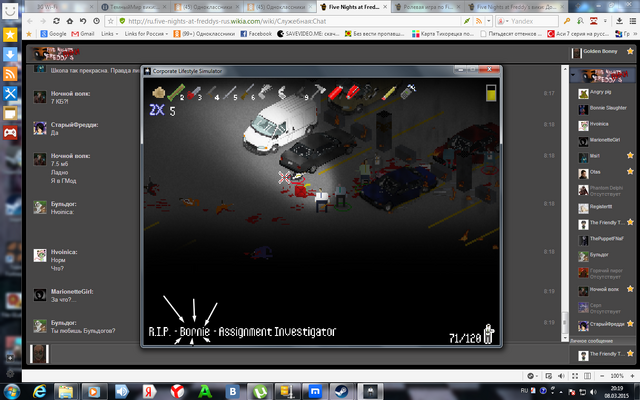Show more bookmarks chevron
Viewport: 640px width, 400px height.
tap(635, 34)
